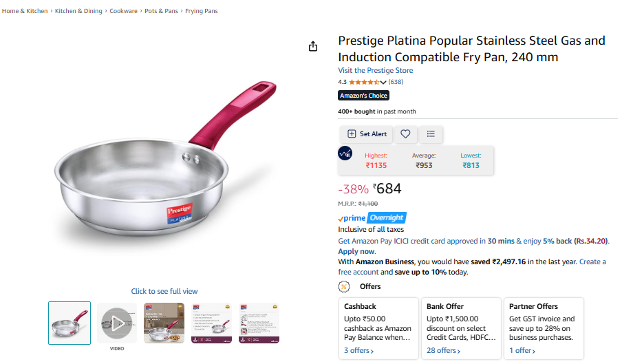Expand 1 offer under Partner Offers
This screenshot has width=622, height=364.
[522, 351]
